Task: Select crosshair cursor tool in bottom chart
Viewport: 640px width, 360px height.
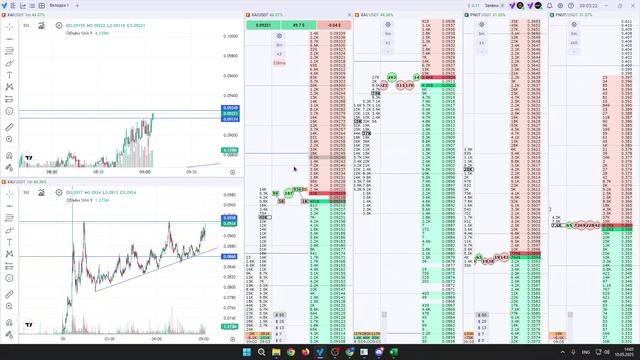Action: [x=9, y=194]
